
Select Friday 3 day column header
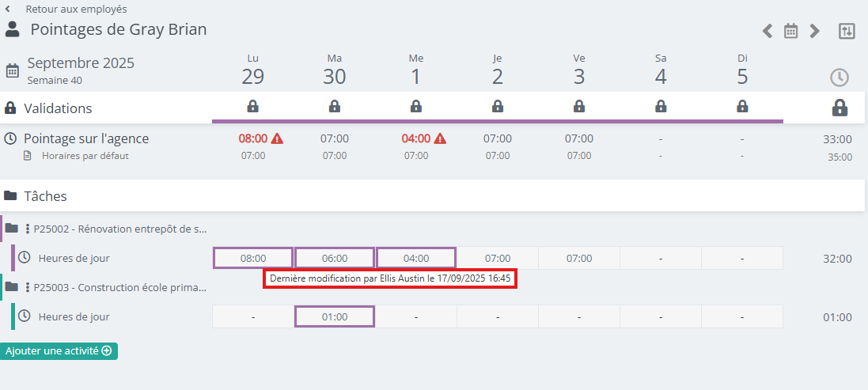click(x=579, y=70)
